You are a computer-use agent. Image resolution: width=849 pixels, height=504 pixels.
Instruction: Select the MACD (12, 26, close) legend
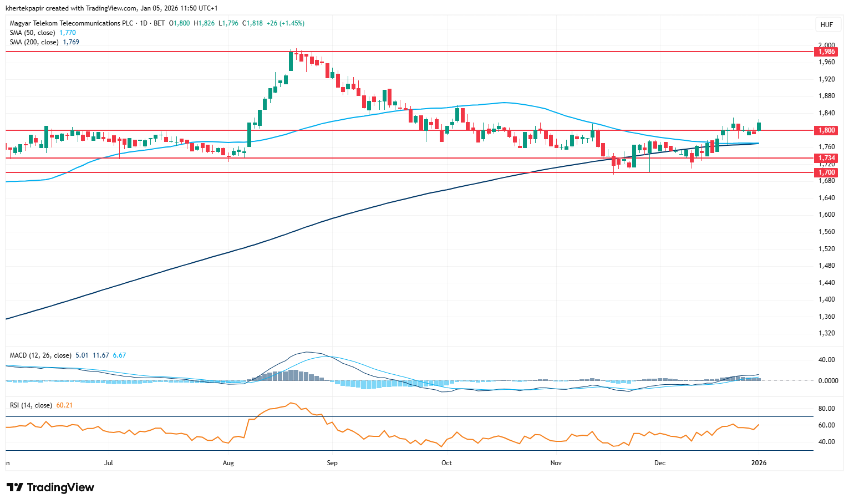pyautogui.click(x=40, y=355)
